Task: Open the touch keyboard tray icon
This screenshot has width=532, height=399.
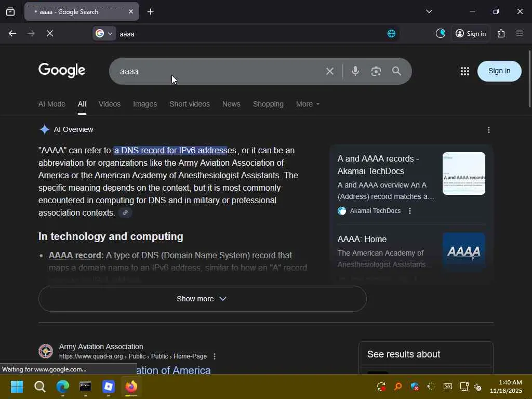Action: click(448, 387)
